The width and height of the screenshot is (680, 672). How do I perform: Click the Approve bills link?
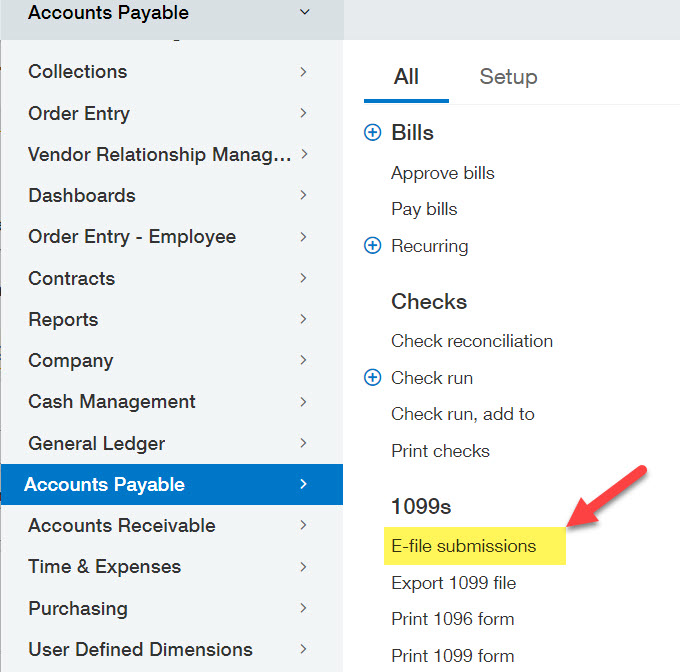(x=443, y=173)
